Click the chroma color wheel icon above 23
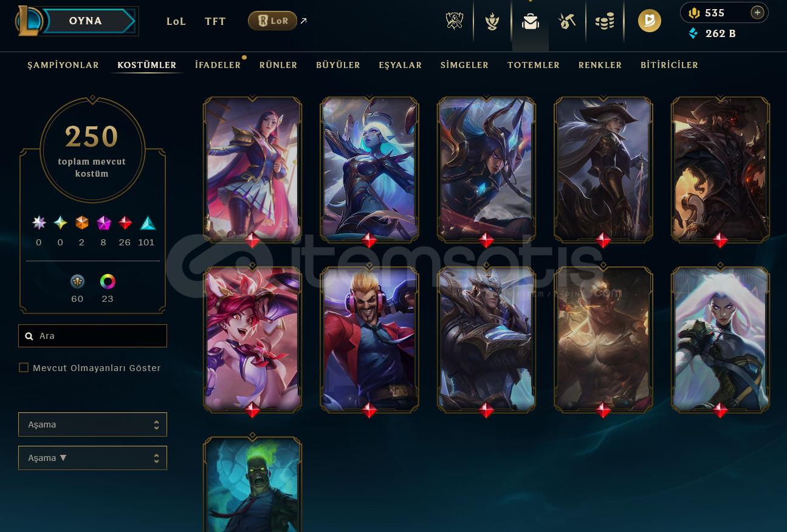The image size is (787, 532). (x=108, y=281)
